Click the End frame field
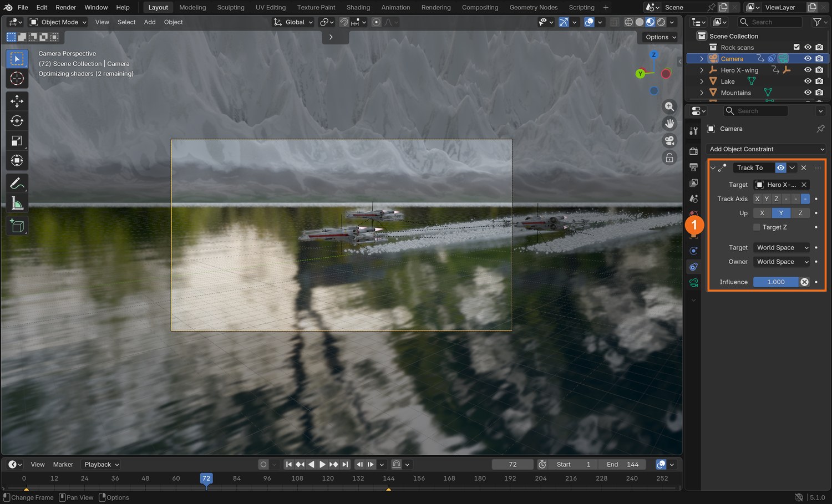The image size is (832, 504). click(623, 465)
